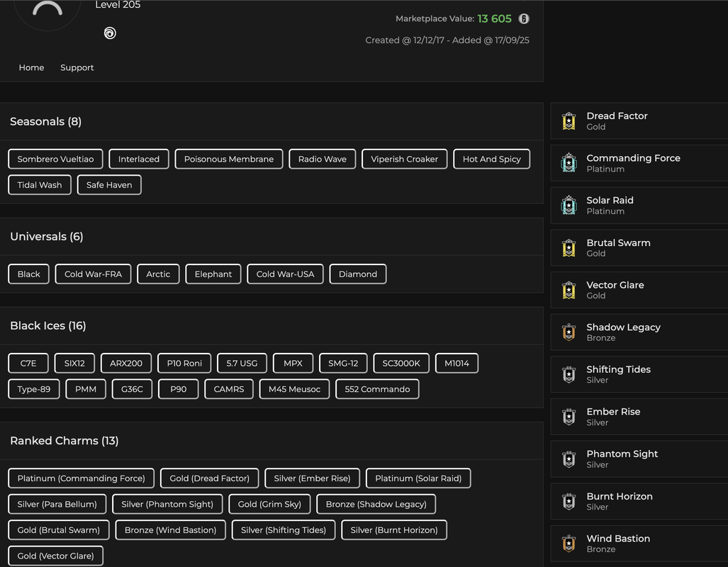Click the Ubisoft swirl platform icon
The image size is (728, 567).
(x=110, y=33)
